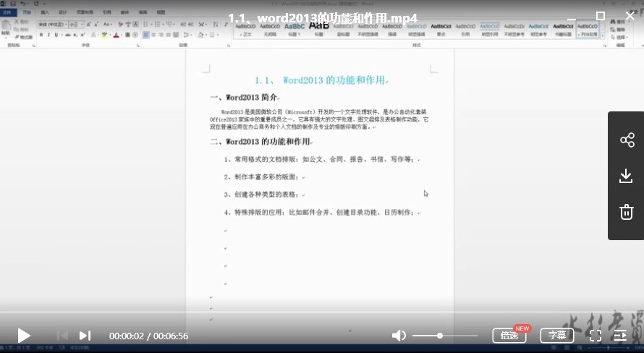Viewport: 644px width, 353px height.
Task: Open the 文件 File tab in Word
Action: [7, 12]
